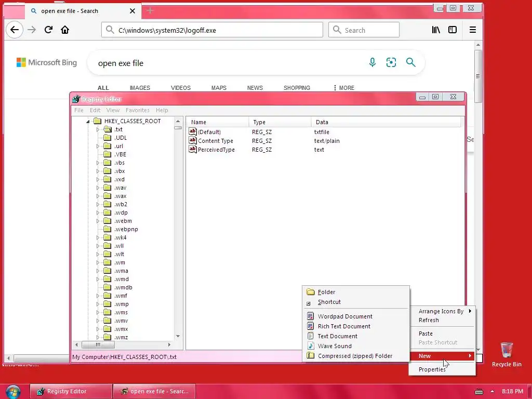
Task: Choose Folder icon entry in New submenu
Action: pyautogui.click(x=355, y=292)
